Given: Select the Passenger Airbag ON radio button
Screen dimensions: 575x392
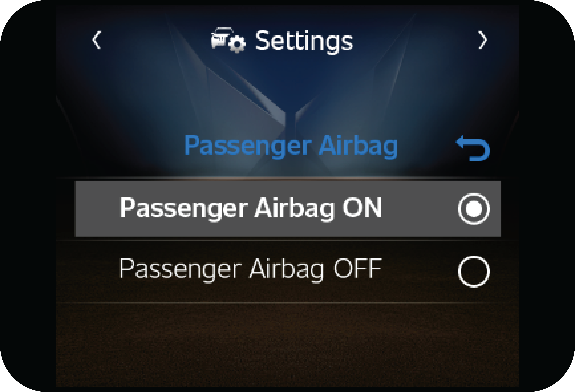Looking at the screenshot, I should tap(474, 209).
